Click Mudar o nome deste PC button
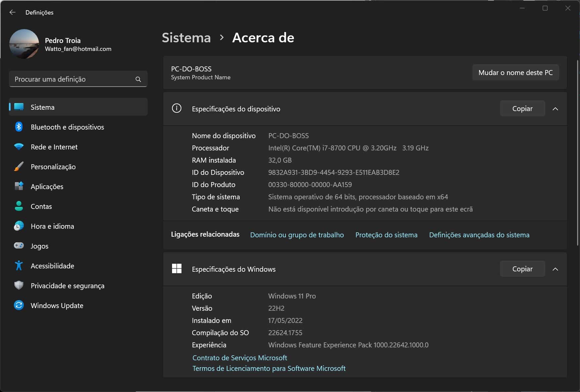 tap(515, 73)
